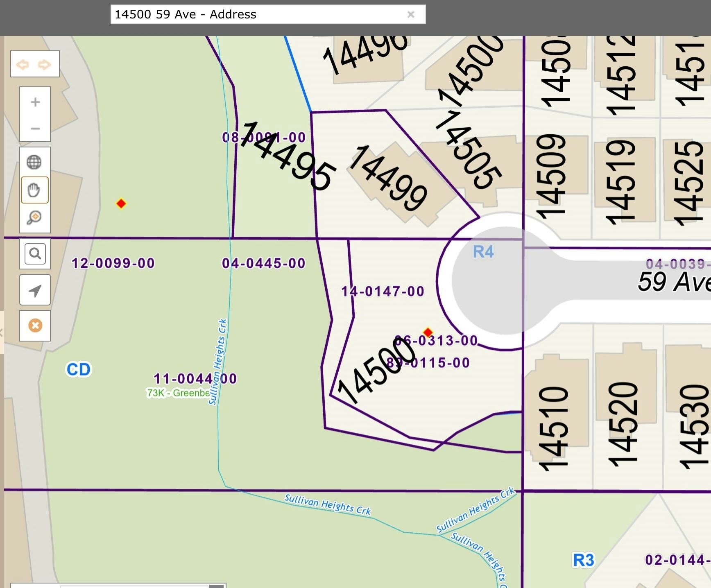Clear the address search text
This screenshot has width=711, height=588.
(x=411, y=15)
